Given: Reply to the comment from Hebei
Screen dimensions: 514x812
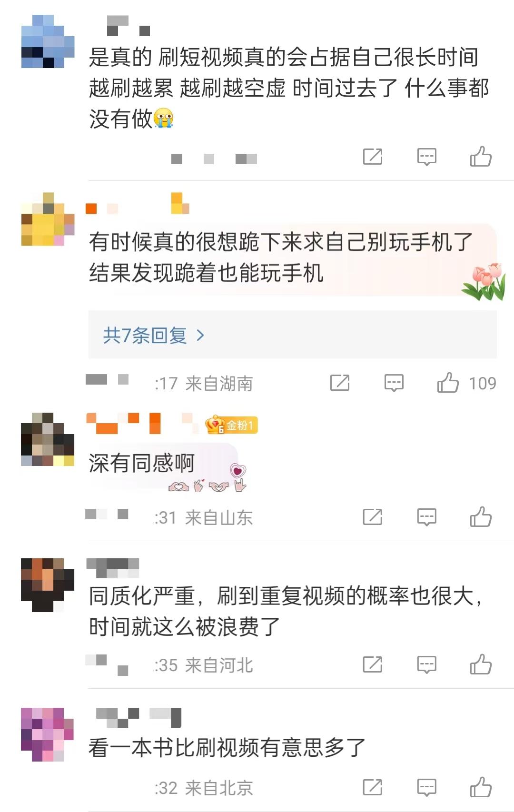Looking at the screenshot, I should 426,664.
